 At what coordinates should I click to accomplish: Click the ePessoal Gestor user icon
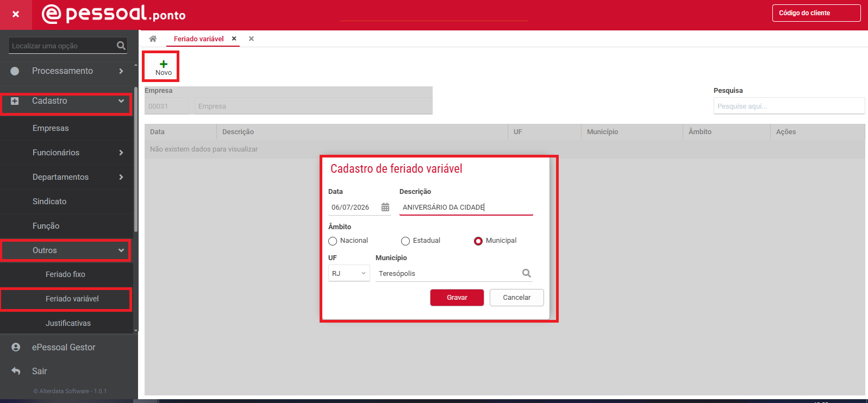coord(16,347)
